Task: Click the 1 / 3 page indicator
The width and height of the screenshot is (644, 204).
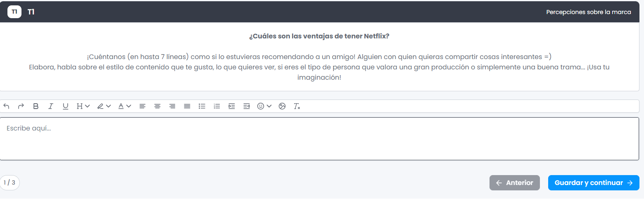Action: click(x=10, y=182)
